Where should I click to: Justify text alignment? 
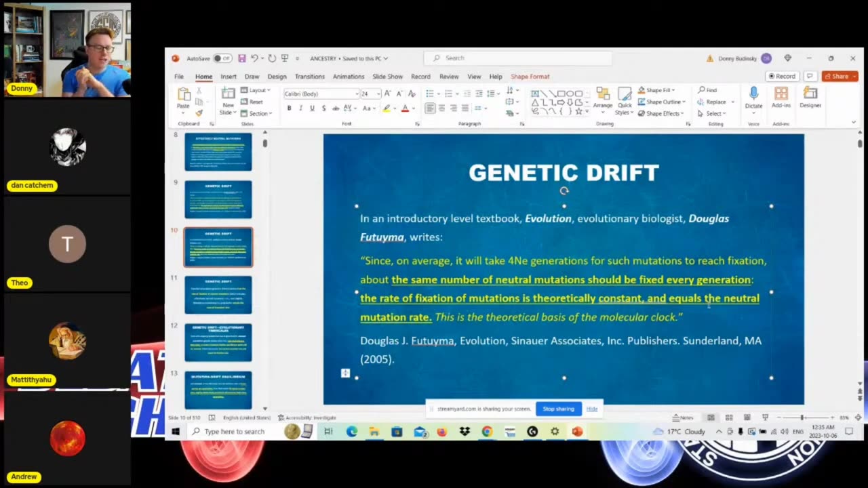point(465,108)
